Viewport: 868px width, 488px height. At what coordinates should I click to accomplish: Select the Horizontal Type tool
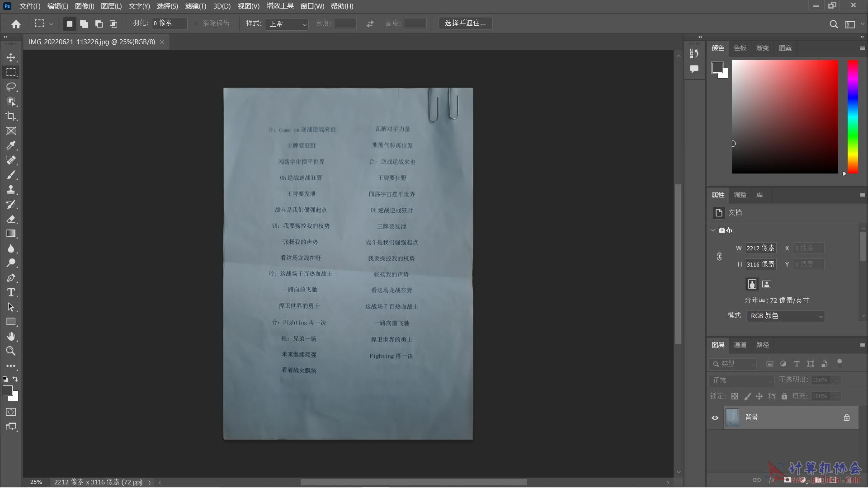(11, 292)
